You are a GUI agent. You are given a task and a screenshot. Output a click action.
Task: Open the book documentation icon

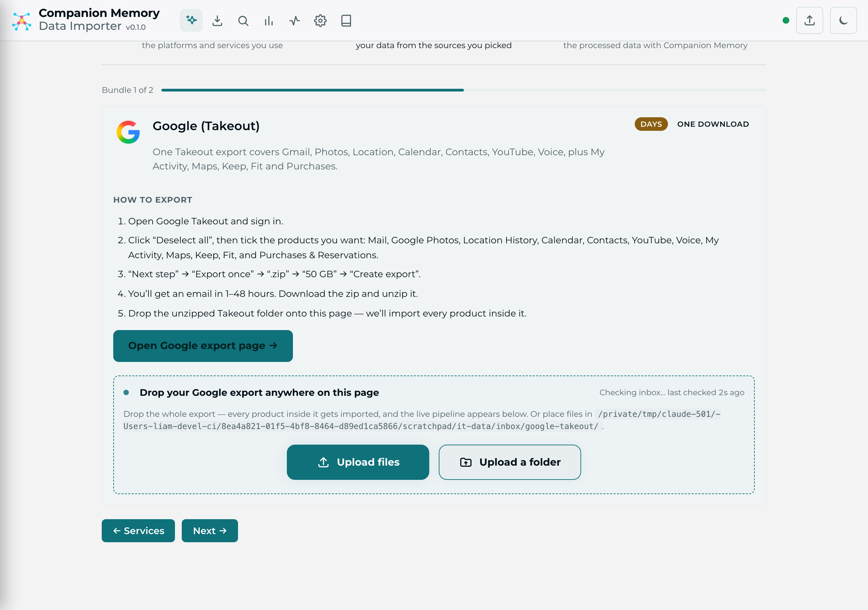pyautogui.click(x=346, y=20)
